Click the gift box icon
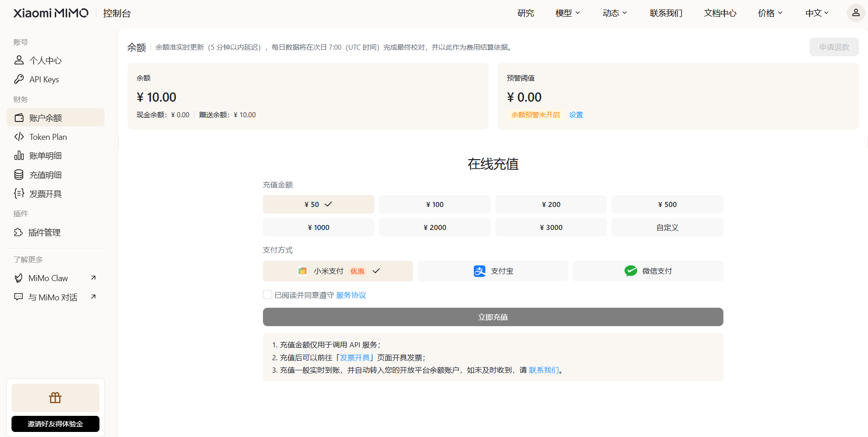The image size is (868, 437). point(55,397)
